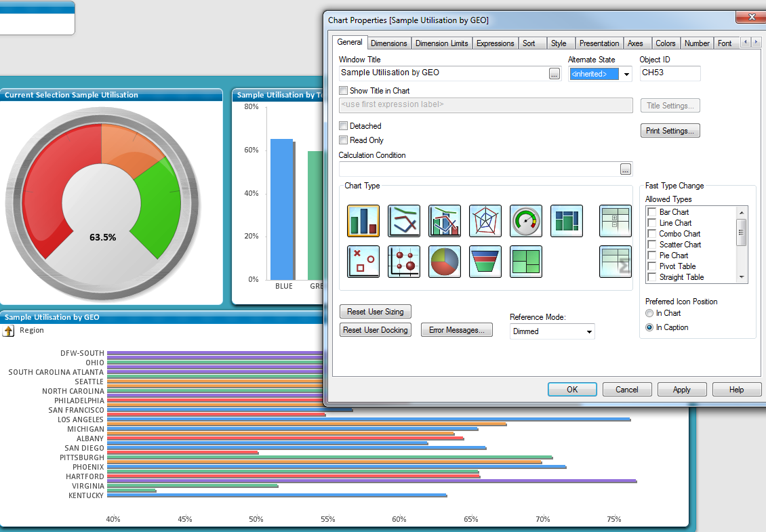Select the Funnel Chart type icon
This screenshot has height=532, width=766.
485,262
